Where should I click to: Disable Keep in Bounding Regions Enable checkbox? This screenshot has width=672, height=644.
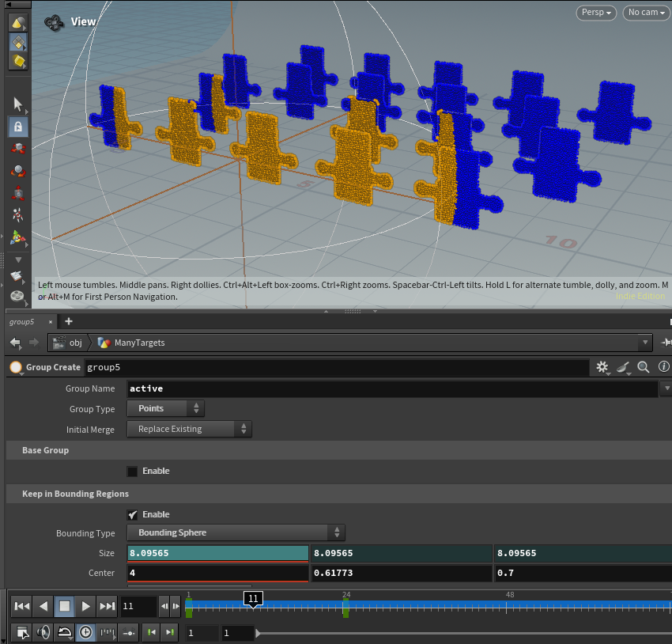133,515
